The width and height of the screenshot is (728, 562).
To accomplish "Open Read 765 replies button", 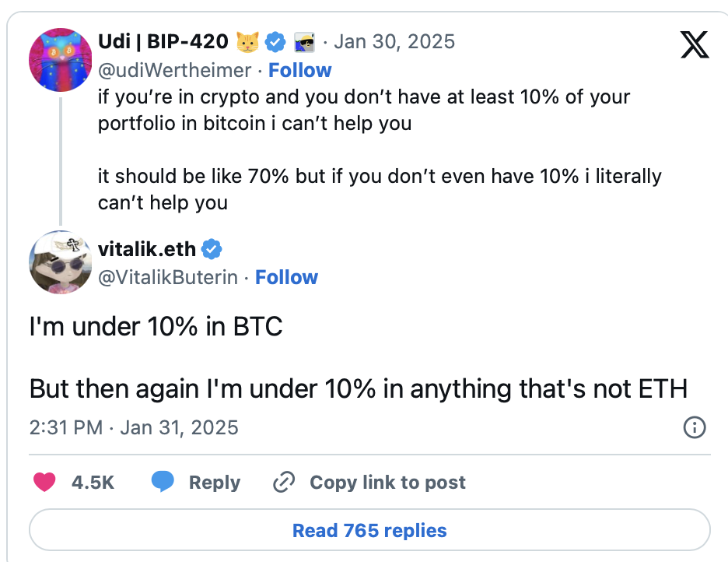I will click(369, 530).
